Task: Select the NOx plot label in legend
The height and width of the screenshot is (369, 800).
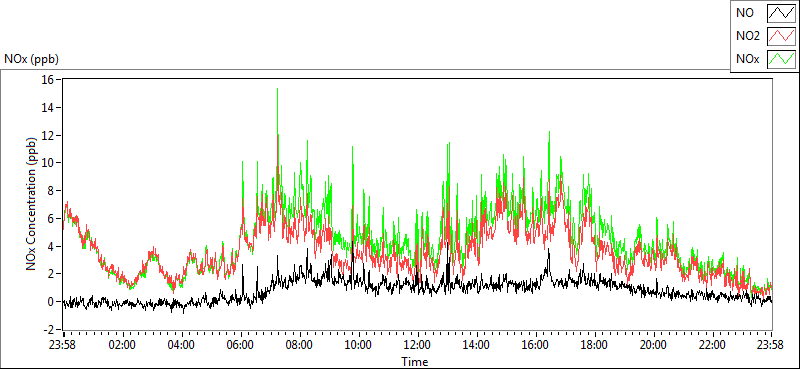Action: 747,60
